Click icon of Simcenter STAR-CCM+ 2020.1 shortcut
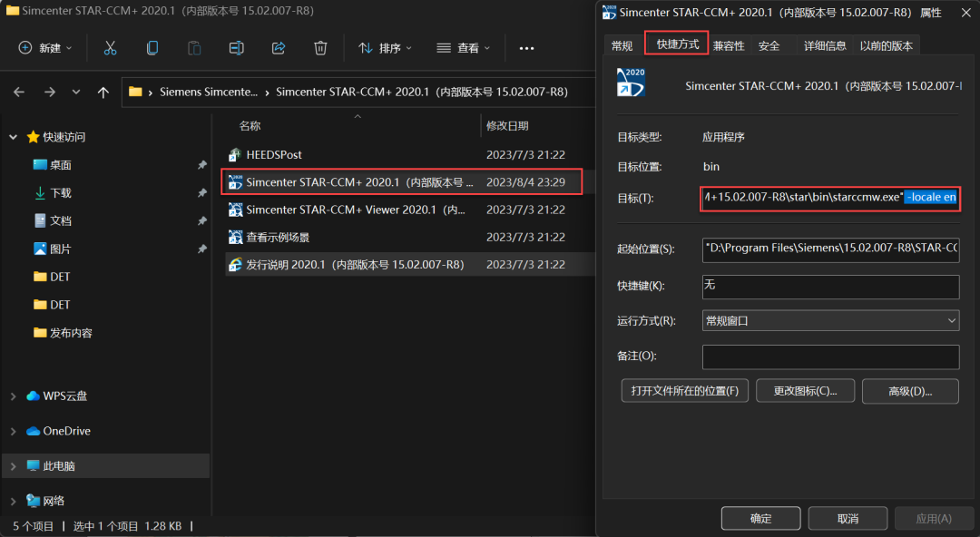The image size is (980, 537). (235, 182)
